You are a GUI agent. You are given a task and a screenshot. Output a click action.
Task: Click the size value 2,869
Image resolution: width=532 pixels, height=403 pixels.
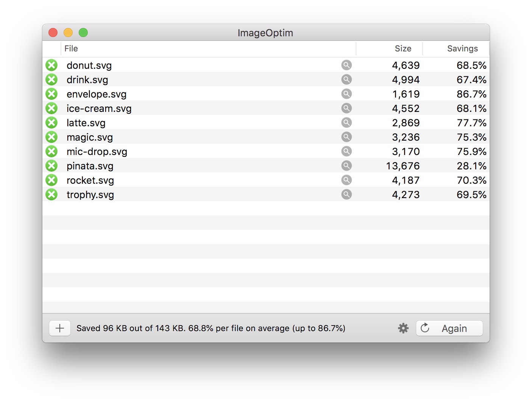tap(406, 123)
